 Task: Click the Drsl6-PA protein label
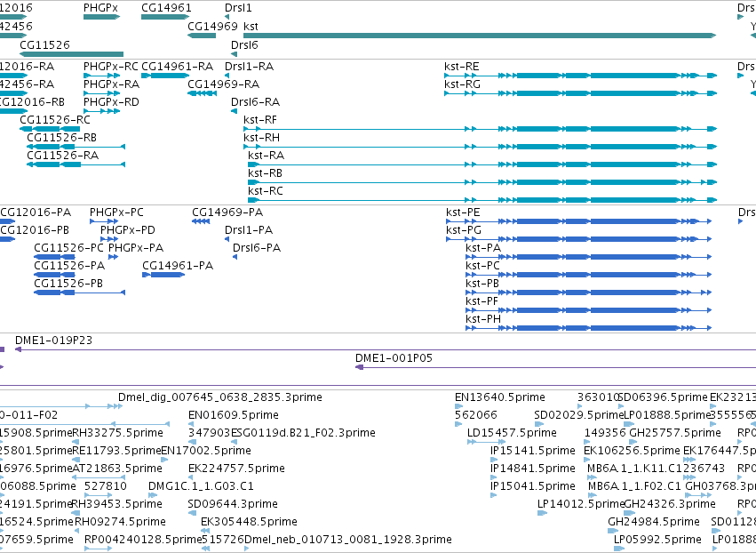pos(257,248)
